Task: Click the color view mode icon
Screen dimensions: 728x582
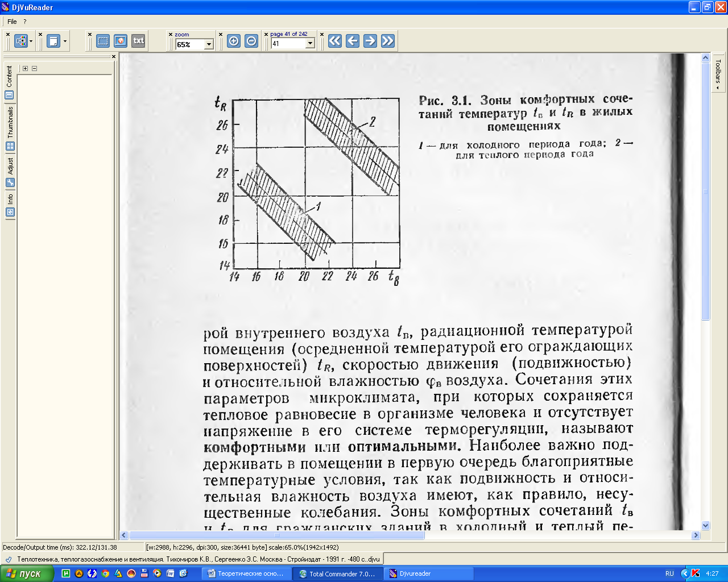Action: 21,41
